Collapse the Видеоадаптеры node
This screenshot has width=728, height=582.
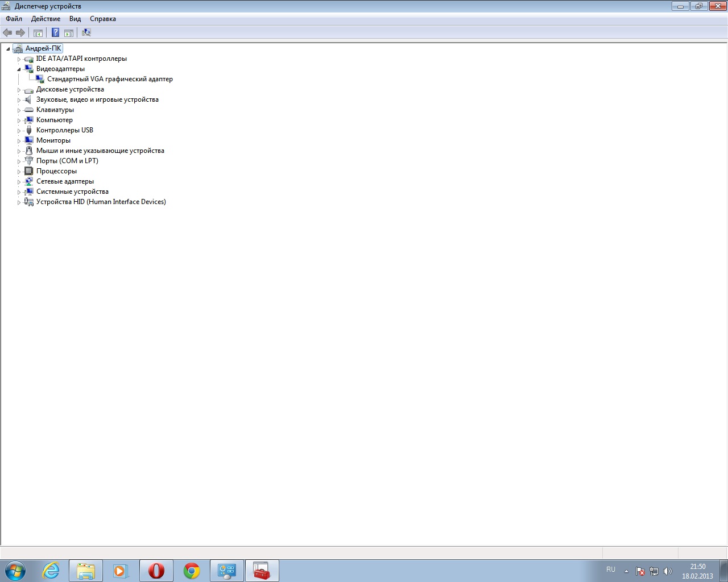19,69
